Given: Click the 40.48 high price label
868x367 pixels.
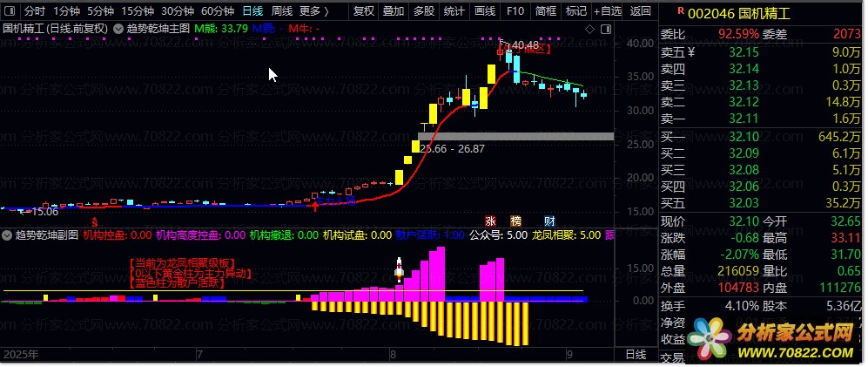Looking at the screenshot, I should pos(524,45).
